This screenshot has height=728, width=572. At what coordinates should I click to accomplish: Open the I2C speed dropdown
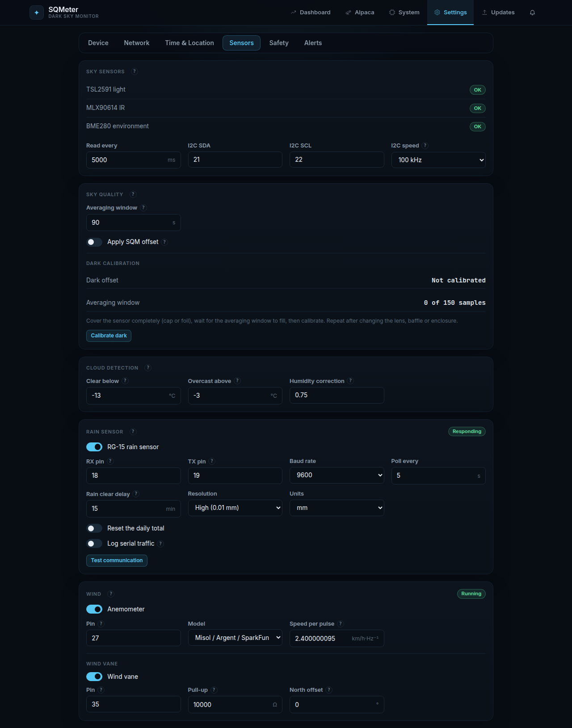coord(438,160)
